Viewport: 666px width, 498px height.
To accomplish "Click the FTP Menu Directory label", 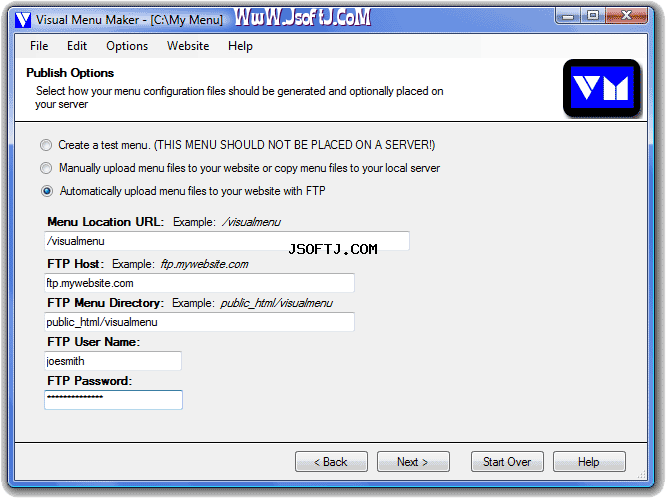I will [x=105, y=303].
